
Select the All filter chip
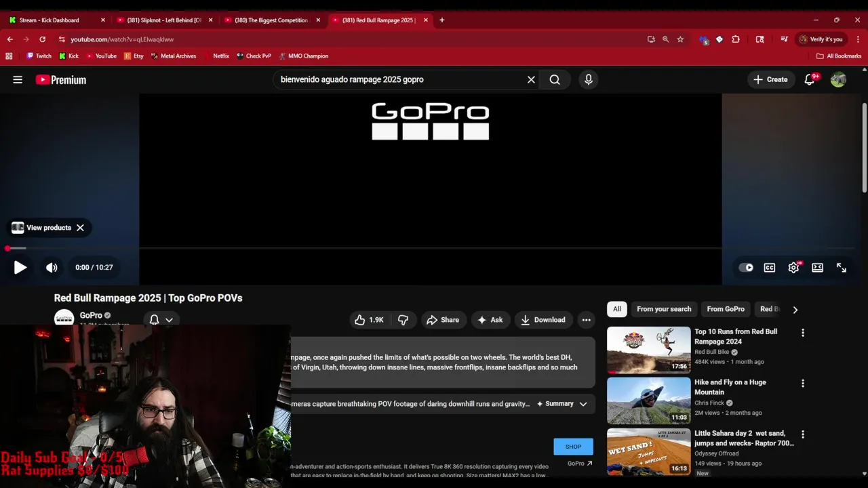[x=617, y=309]
